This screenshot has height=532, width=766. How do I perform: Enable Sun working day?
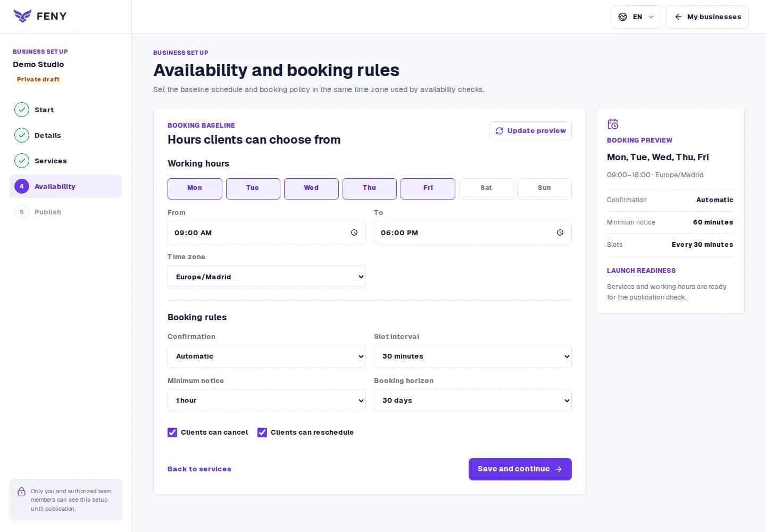point(544,188)
